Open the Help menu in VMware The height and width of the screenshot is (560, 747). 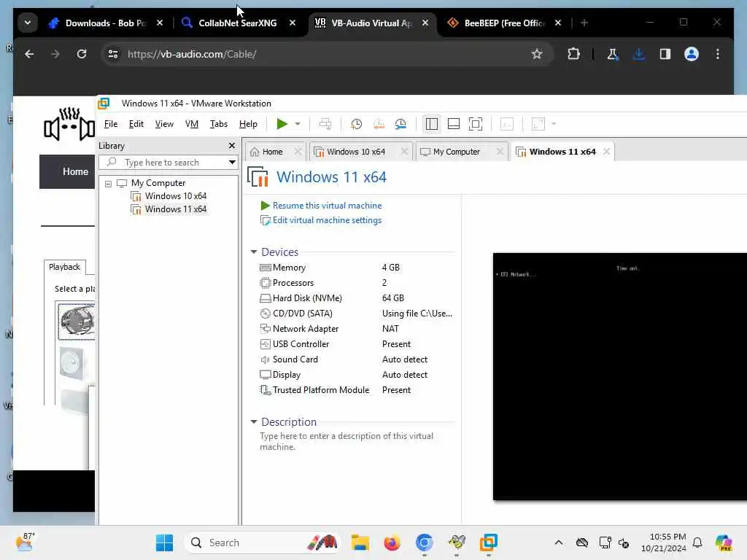tap(248, 124)
